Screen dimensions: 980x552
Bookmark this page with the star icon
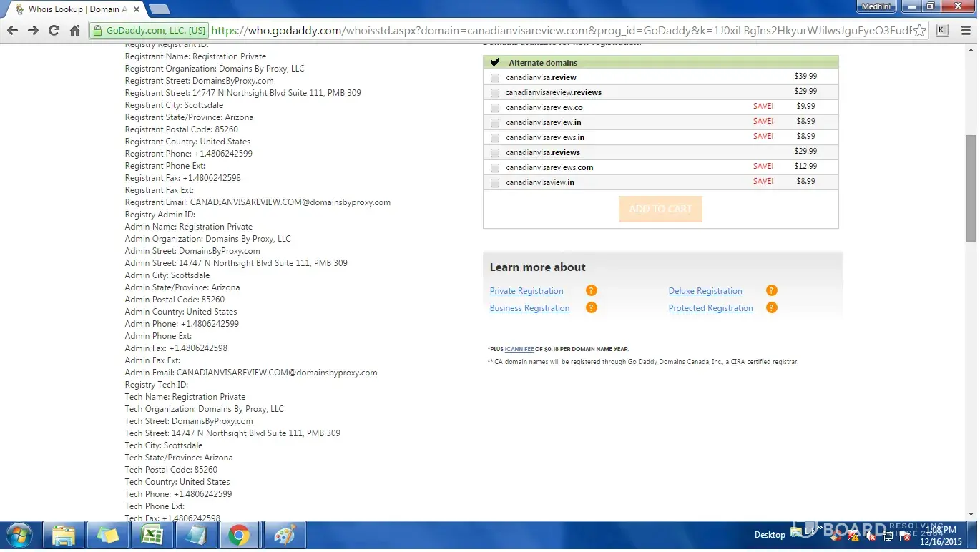(x=920, y=31)
